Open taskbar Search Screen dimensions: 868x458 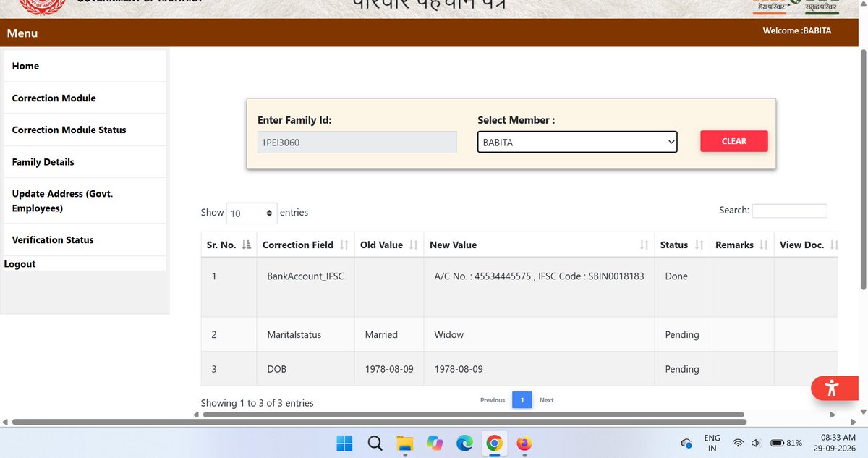tap(374, 443)
